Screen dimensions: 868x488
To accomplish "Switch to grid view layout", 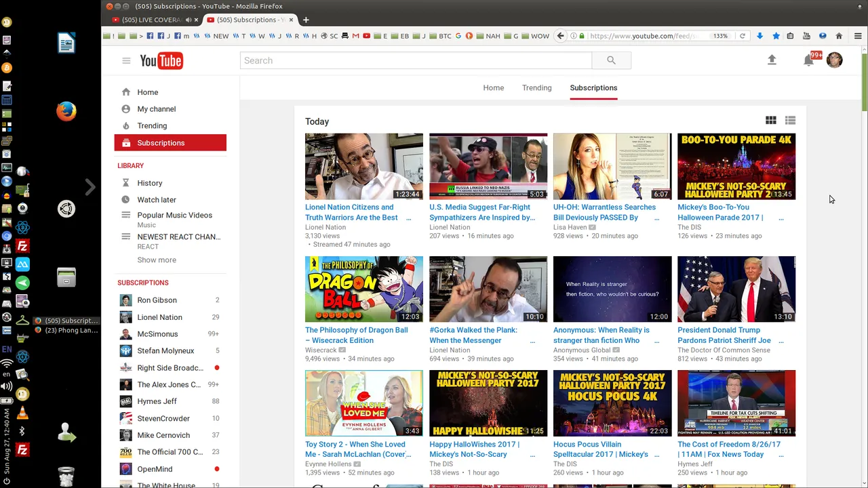I will 771,121.
